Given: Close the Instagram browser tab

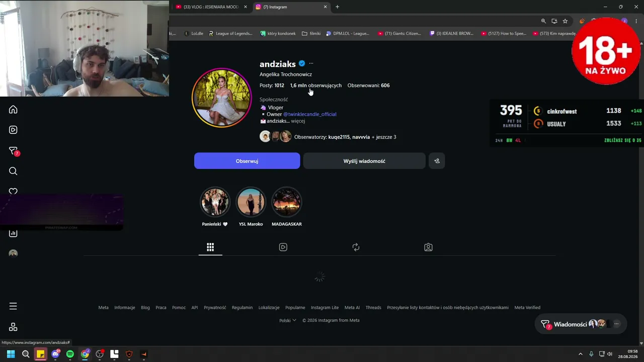Looking at the screenshot, I should click(325, 7).
